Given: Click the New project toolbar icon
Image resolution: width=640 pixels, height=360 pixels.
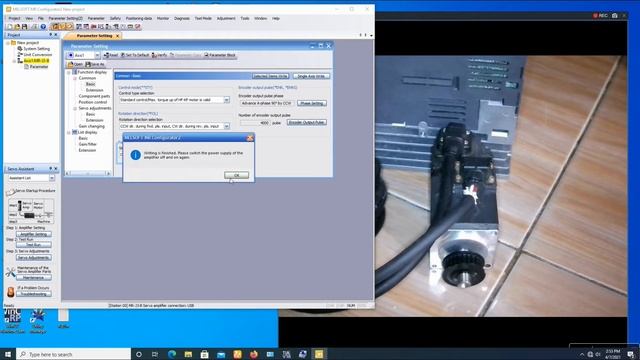Looking at the screenshot, I should tap(10, 27).
